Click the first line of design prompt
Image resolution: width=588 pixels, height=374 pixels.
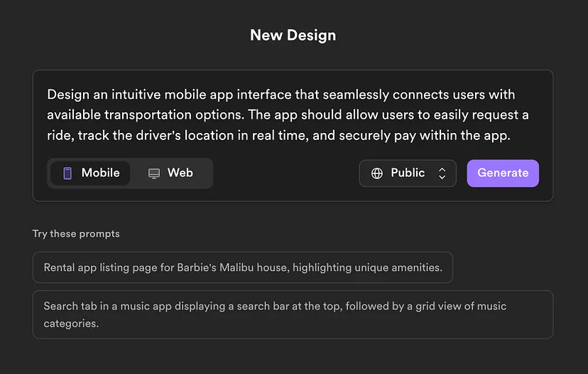281,95
